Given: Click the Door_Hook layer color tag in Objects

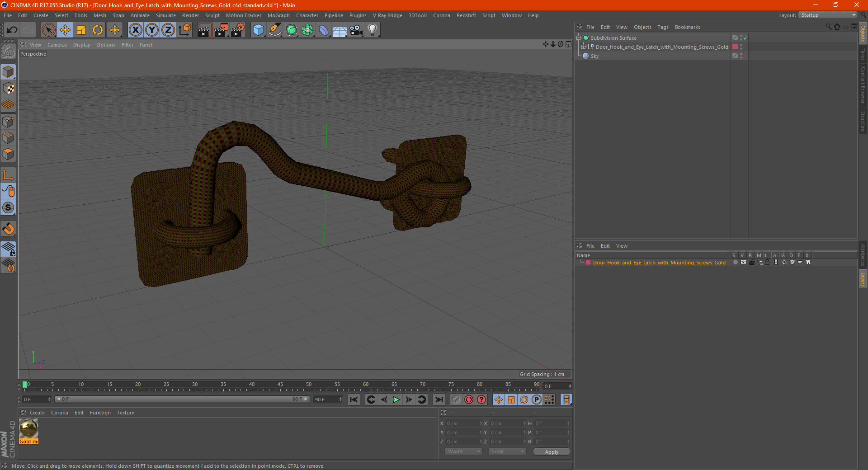Looking at the screenshot, I should (735, 47).
